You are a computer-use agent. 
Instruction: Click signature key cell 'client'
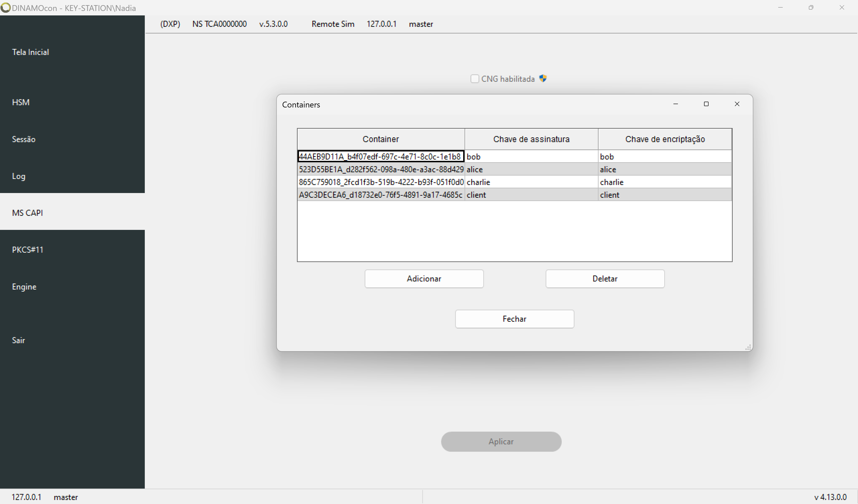pos(531,195)
